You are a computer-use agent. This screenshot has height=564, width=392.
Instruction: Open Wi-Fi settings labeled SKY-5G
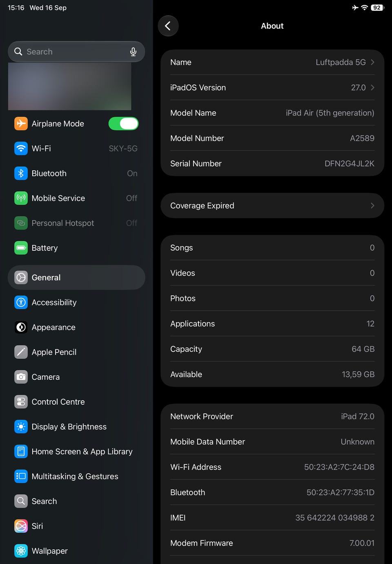76,148
